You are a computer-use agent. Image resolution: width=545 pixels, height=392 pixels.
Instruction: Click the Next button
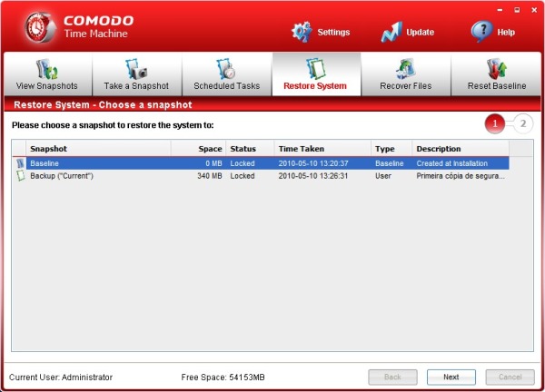pos(451,377)
